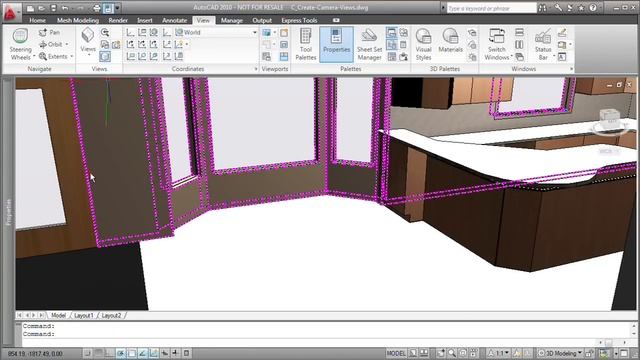Expand the Coordinates panel arrow
640x360 pixels.
click(x=256, y=69)
